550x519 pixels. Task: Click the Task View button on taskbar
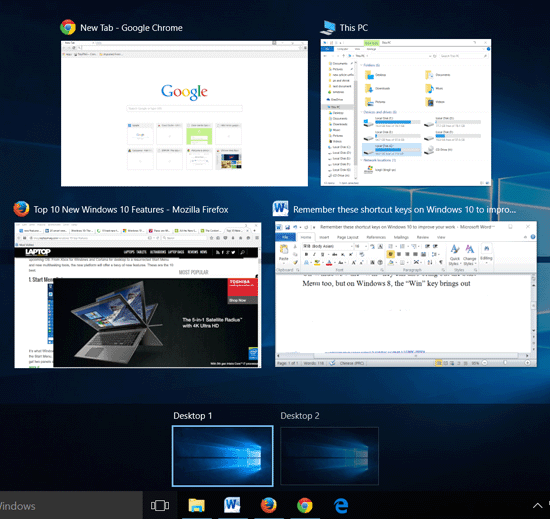click(160, 505)
